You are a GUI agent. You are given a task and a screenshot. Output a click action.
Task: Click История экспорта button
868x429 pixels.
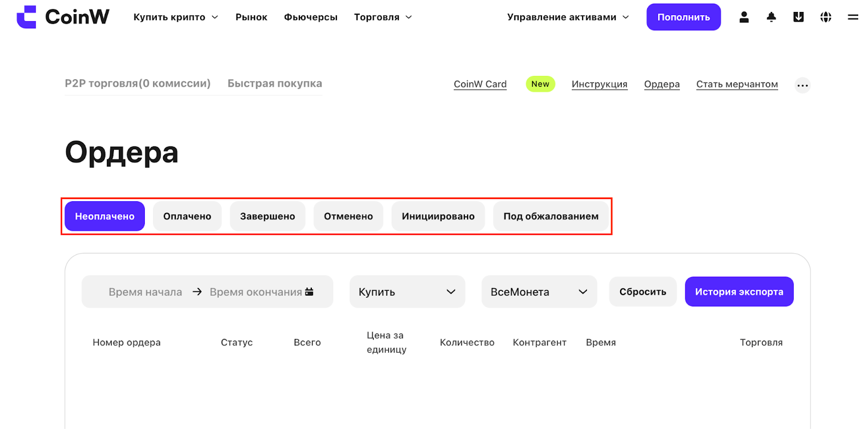(739, 292)
